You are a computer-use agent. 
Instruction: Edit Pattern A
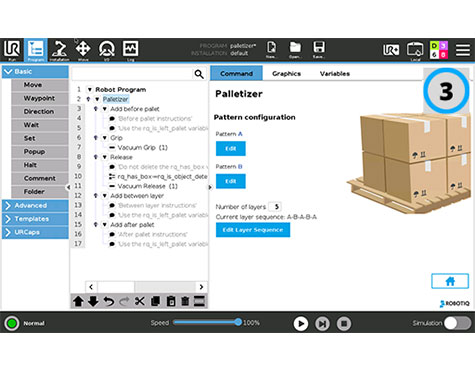point(231,149)
